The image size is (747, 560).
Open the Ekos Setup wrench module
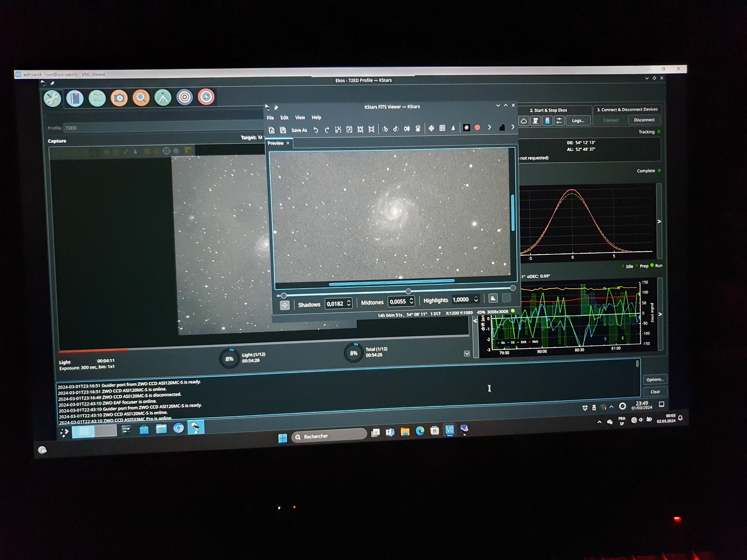[x=52, y=99]
